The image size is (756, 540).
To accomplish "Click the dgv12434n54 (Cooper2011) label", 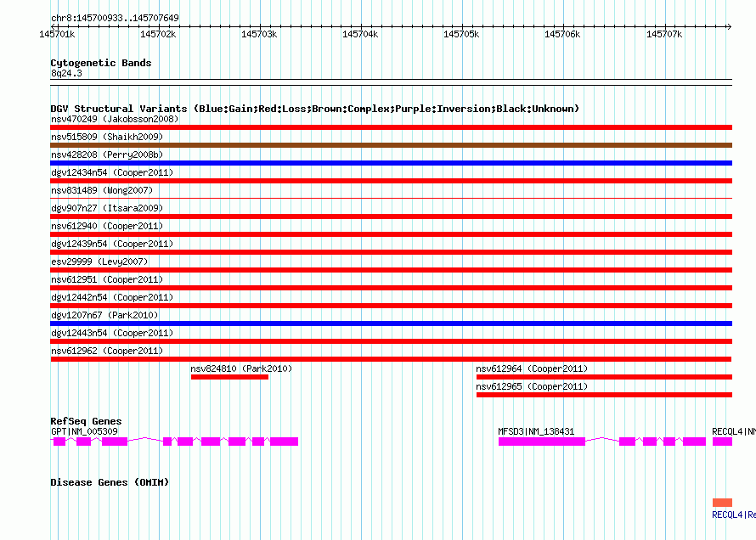I will click(112, 172).
